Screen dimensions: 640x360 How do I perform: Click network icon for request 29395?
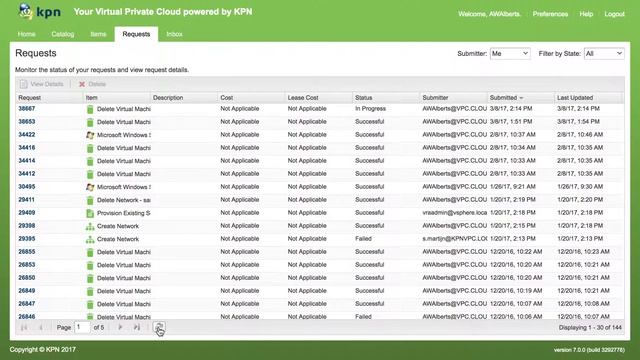pos(90,239)
